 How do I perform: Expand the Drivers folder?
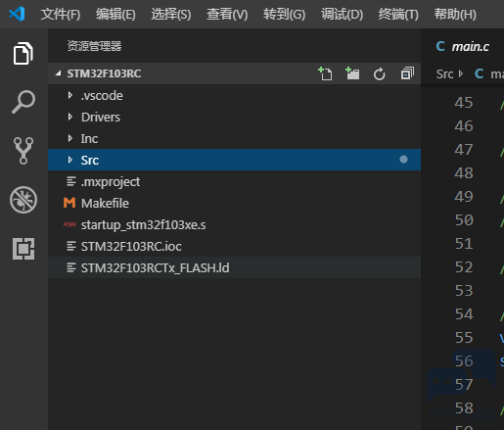[x=234, y=117]
